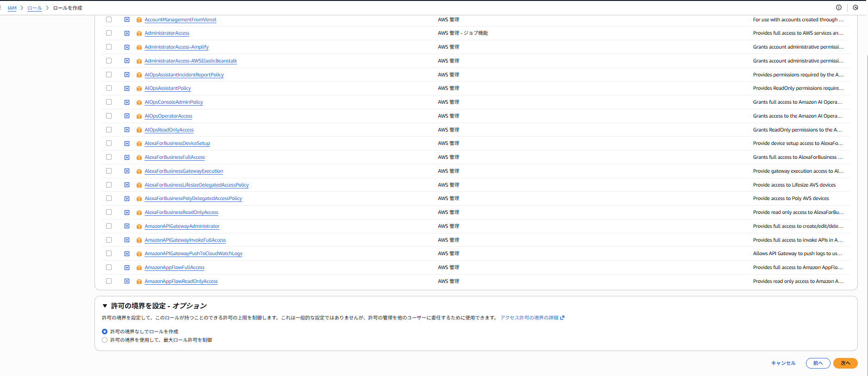Go to IAM breadcrumb
The image size is (868, 376).
click(x=12, y=8)
